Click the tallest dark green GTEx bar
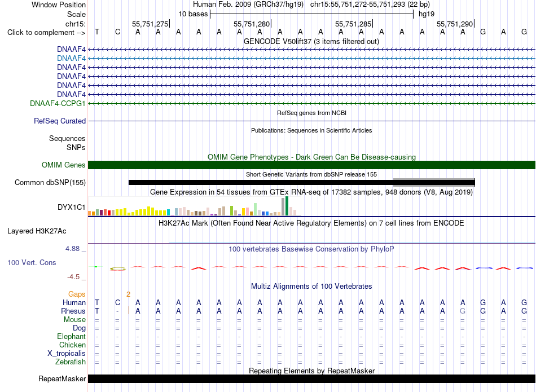 pyautogui.click(x=287, y=206)
